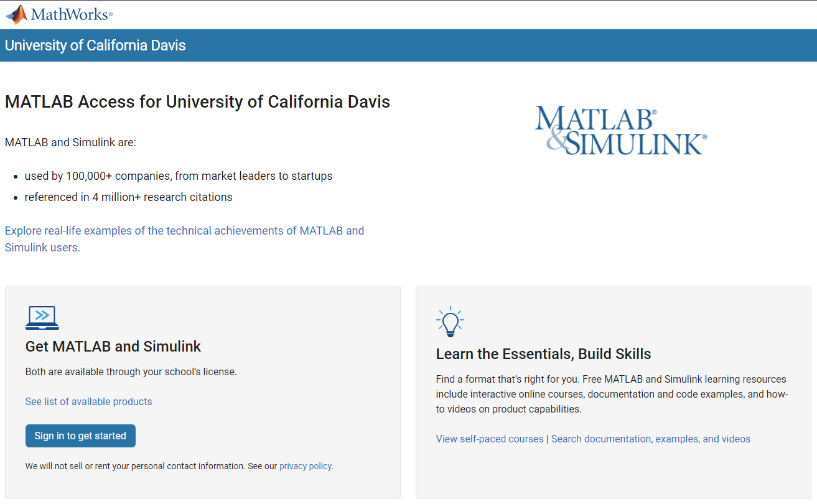Screen dimensions: 817x504
Task: Open Search documentation, examples, and videos link
Action: click(650, 439)
